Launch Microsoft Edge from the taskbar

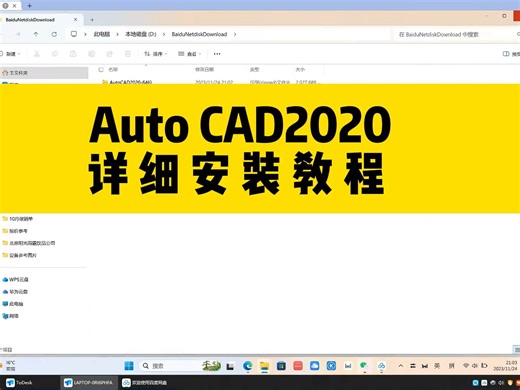[247, 366]
